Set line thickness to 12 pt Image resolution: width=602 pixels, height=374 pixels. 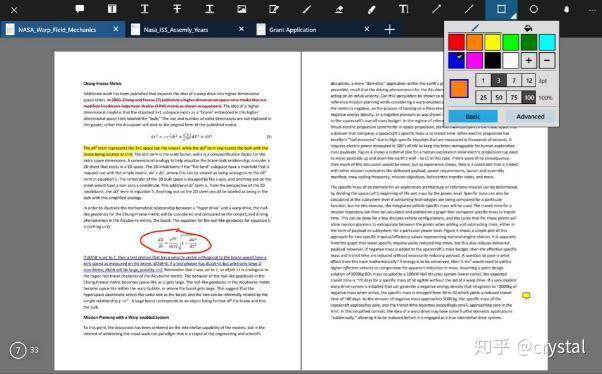coord(529,81)
